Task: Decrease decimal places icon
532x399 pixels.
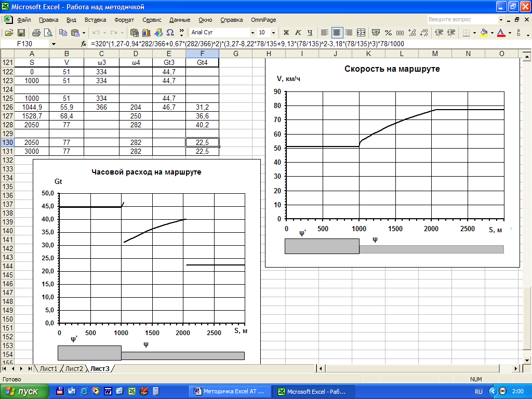Action: 424,33
